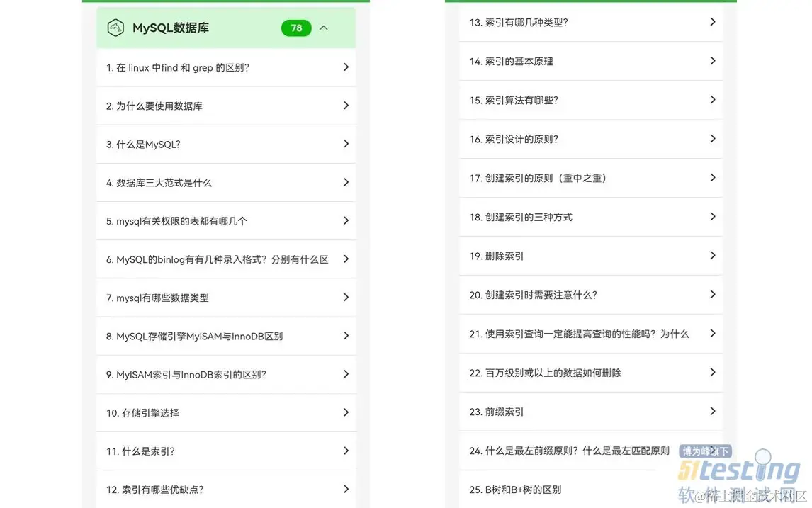Open chevron for "索引算法有哪些?"
This screenshot has height=508, width=812.
713,99
